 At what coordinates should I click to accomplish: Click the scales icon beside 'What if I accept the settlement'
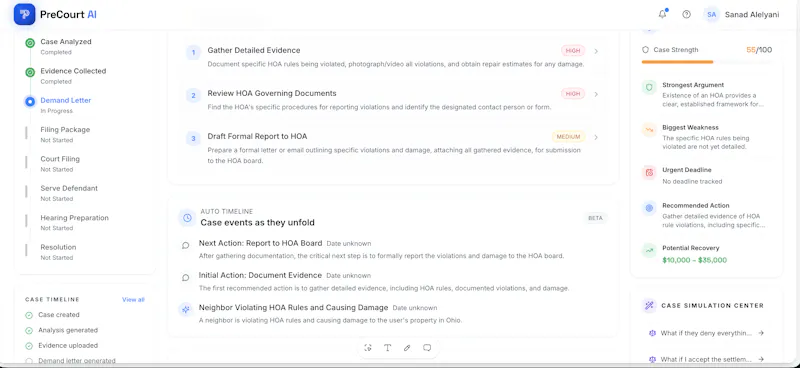[652, 359]
